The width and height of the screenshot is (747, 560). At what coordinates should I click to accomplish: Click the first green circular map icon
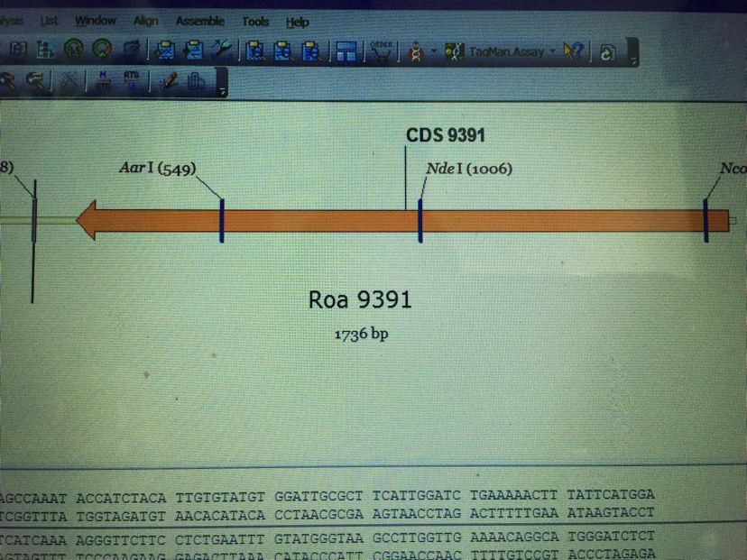tap(73, 48)
